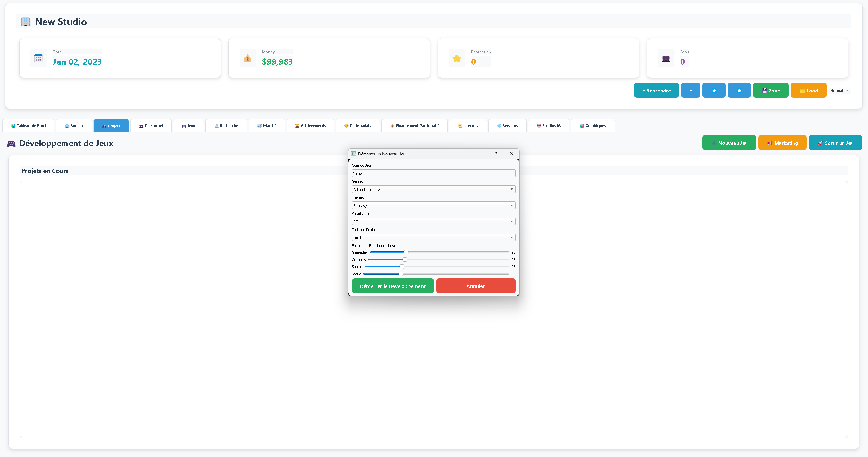Open help via the dialog question mark
The width and height of the screenshot is (868, 457).
coord(496,154)
